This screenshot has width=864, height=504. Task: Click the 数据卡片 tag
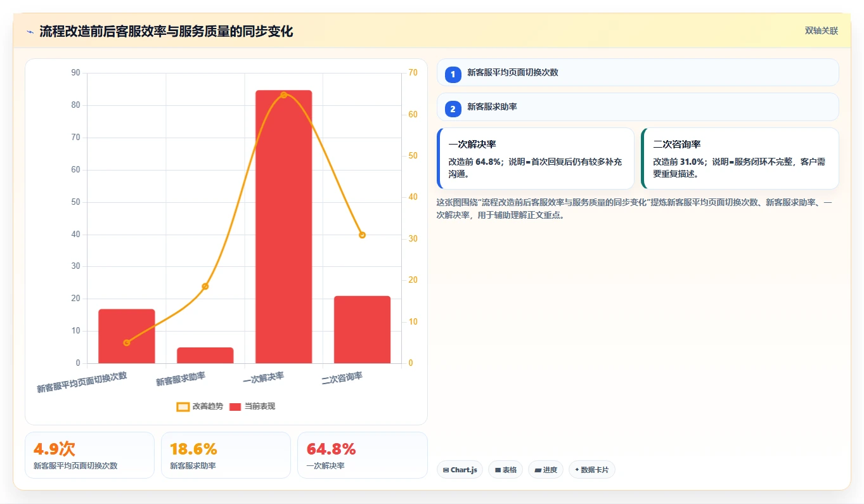click(x=592, y=470)
